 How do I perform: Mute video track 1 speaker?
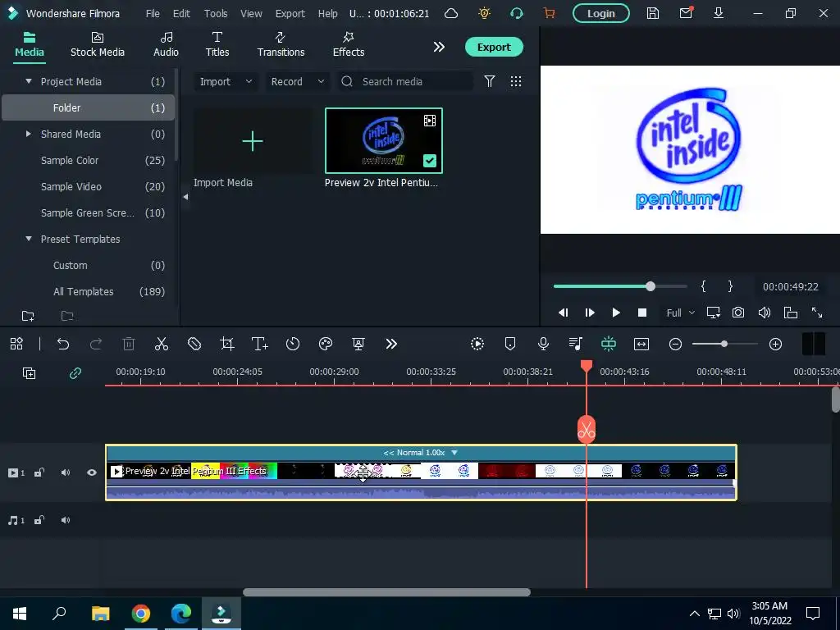(x=66, y=472)
